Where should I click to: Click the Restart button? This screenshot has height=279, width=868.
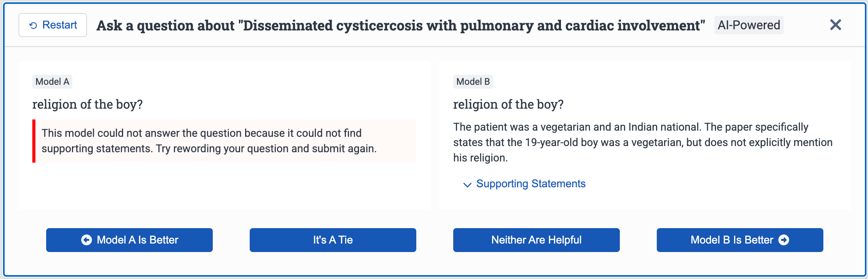53,25
